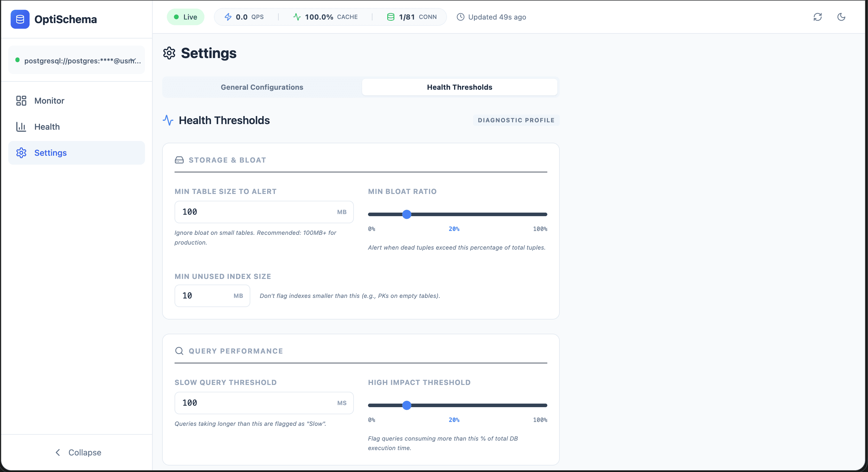The height and width of the screenshot is (472, 868).
Task: Click the Live status indicator pill
Action: pos(186,17)
